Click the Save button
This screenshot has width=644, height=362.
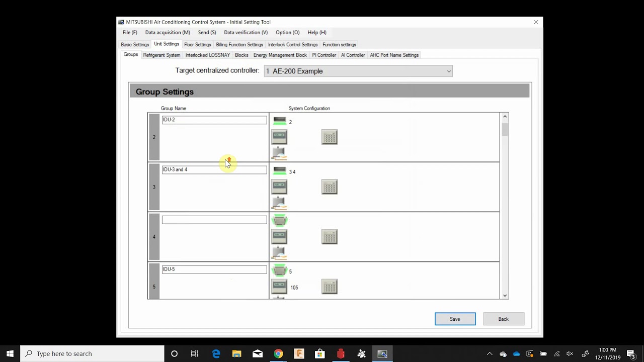pos(455,319)
